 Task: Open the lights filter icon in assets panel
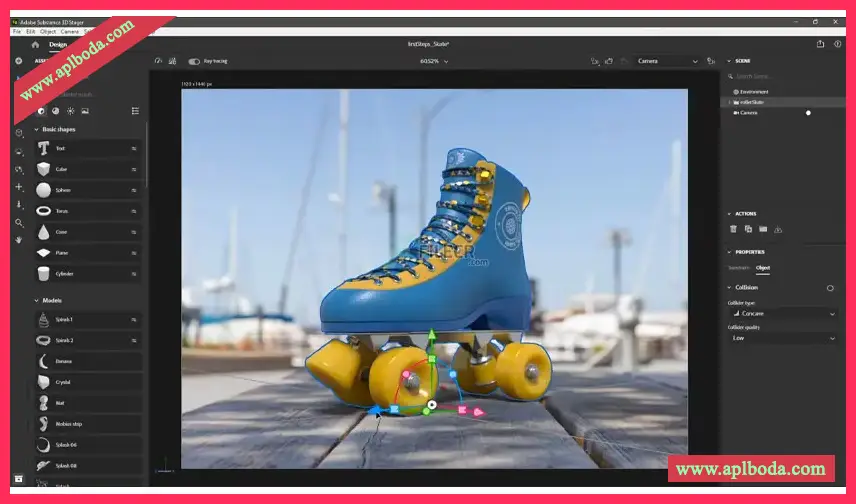[70, 111]
